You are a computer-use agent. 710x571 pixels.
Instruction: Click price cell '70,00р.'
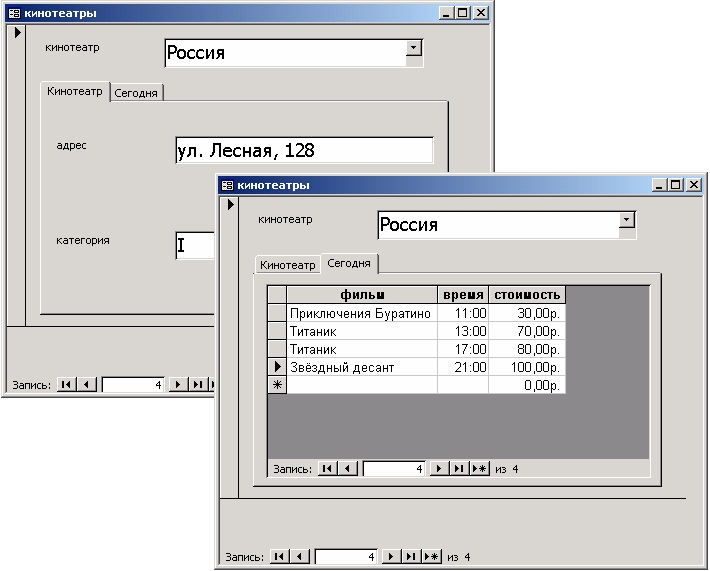point(527,331)
